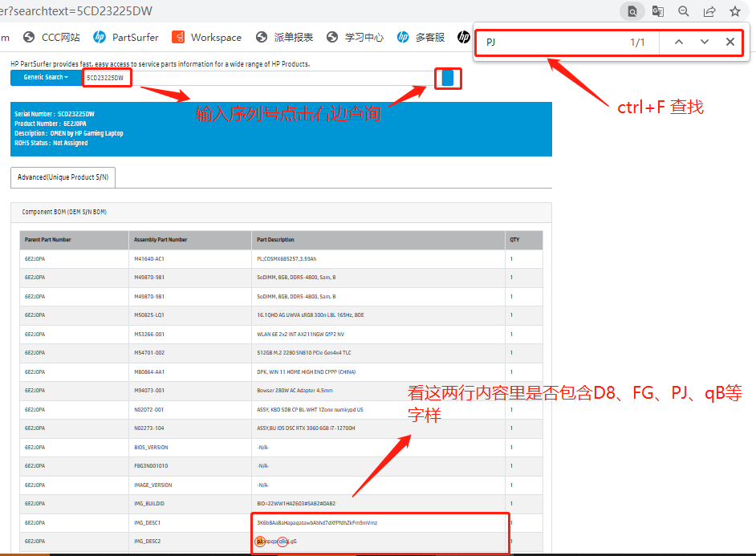This screenshot has height=556, width=756.
Task: Click part number M54701-002
Action: tap(149, 353)
